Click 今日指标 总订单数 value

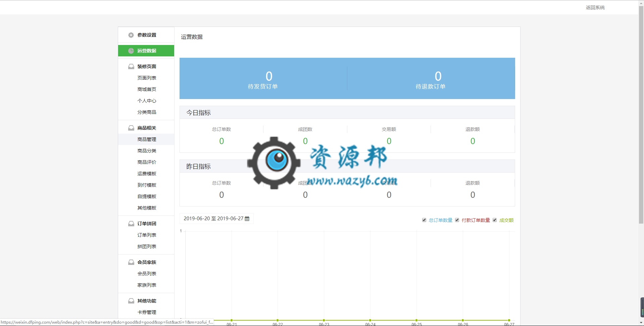point(221,141)
